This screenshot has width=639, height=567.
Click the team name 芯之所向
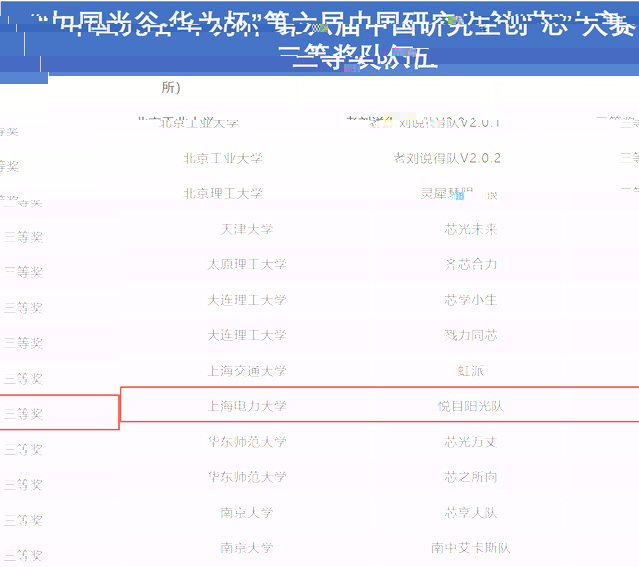pos(471,477)
